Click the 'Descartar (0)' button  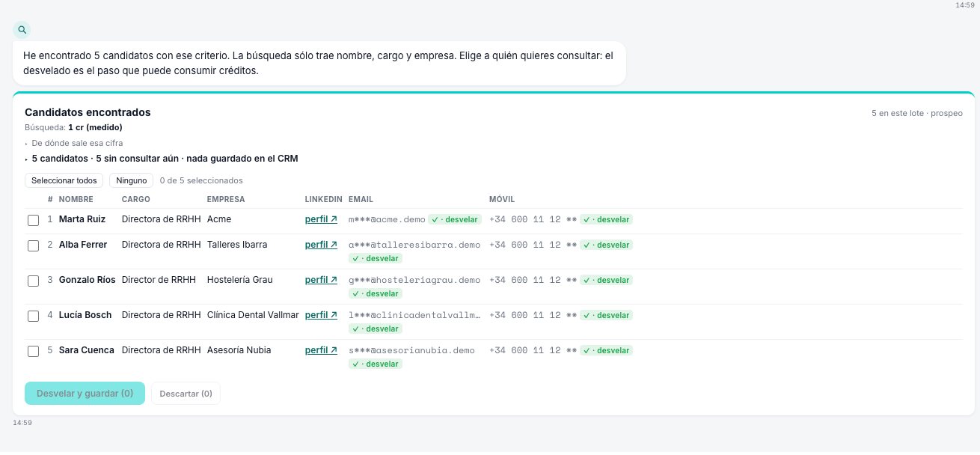pyautogui.click(x=186, y=394)
